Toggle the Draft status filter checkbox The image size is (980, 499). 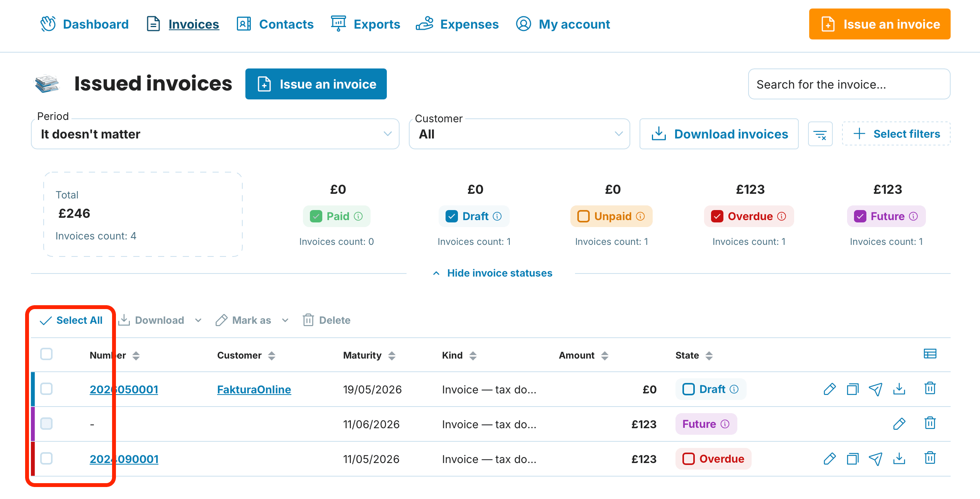[451, 216]
